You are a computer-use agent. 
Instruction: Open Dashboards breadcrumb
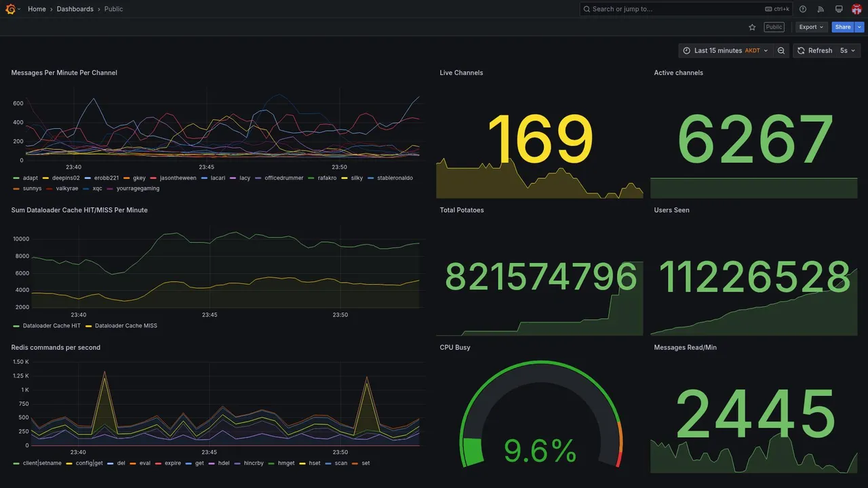(75, 9)
